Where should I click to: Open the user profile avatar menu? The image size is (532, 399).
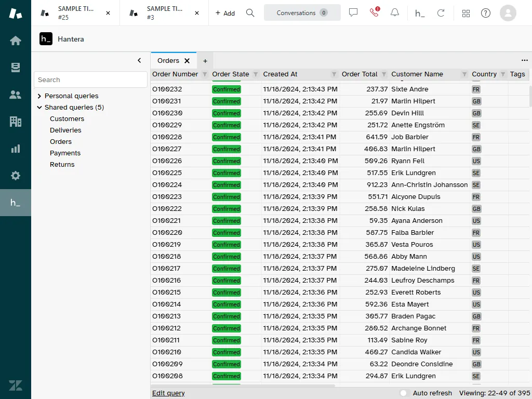pos(508,13)
